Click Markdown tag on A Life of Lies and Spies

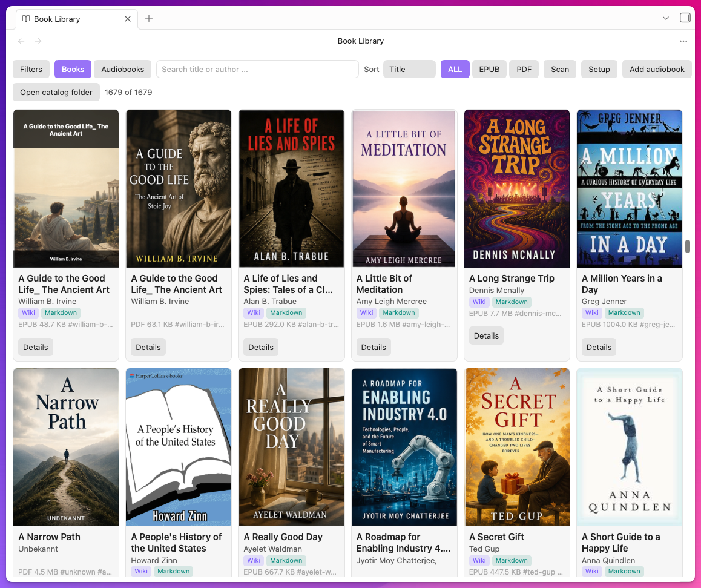[286, 312]
